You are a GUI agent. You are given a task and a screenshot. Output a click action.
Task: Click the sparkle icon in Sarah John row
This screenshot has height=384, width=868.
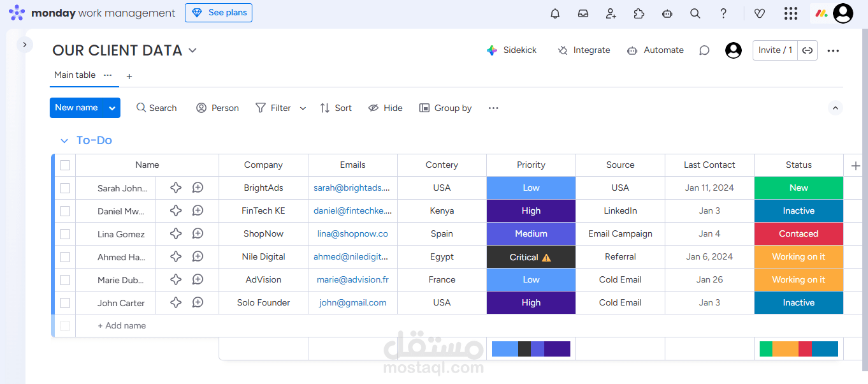tap(176, 188)
